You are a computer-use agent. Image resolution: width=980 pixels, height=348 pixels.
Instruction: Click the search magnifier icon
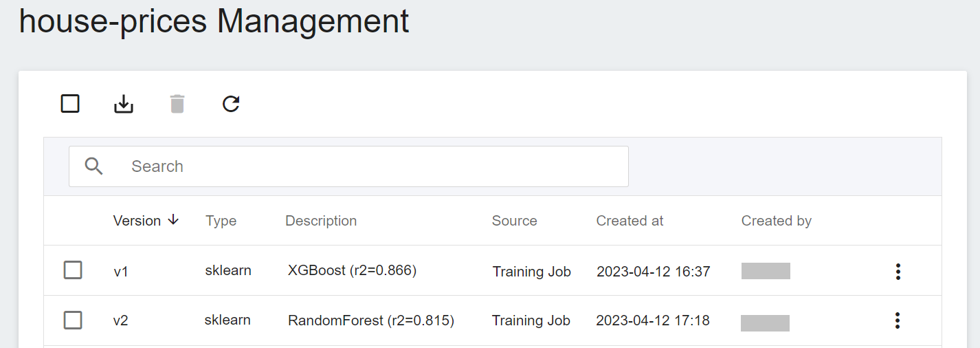pyautogui.click(x=94, y=166)
